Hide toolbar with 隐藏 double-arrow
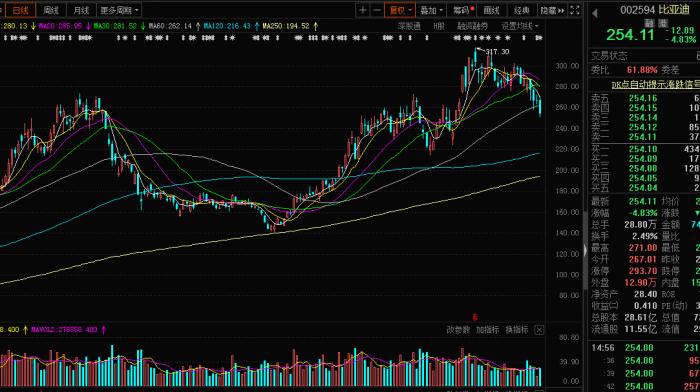The height and width of the screenshot is (392, 700). pyautogui.click(x=553, y=10)
